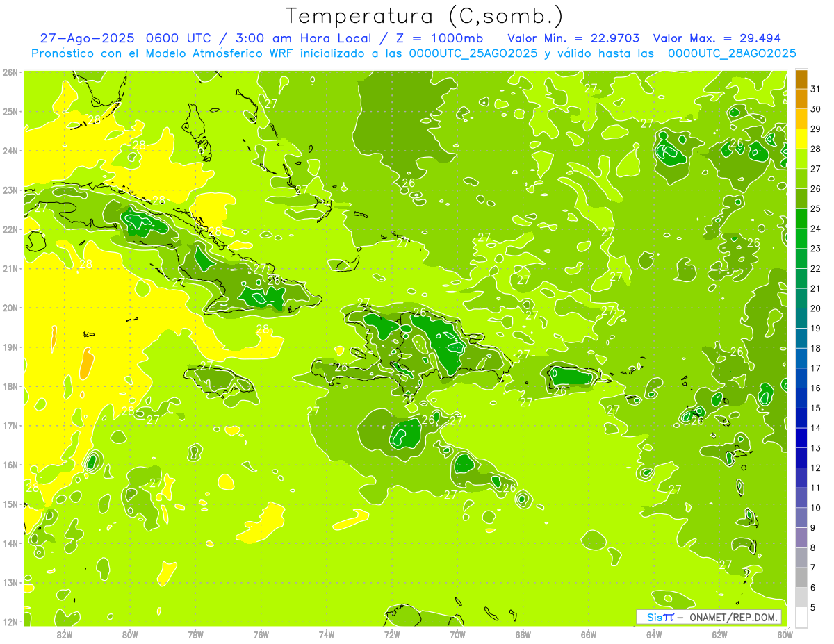
Task: Click the color legend label 15
Action: point(815,408)
